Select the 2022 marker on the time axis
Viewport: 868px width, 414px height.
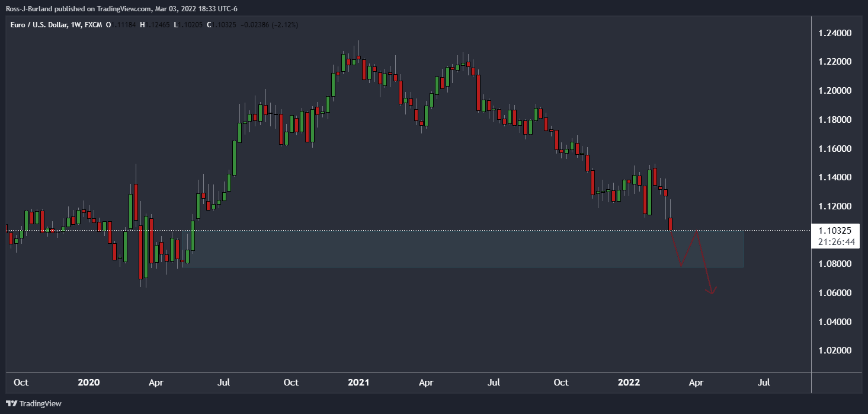tap(629, 383)
